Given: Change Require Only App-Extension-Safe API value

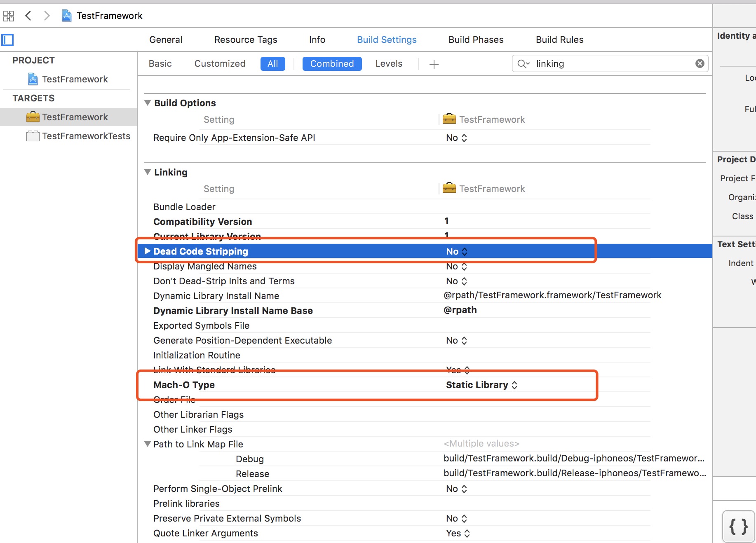Looking at the screenshot, I should pos(456,138).
